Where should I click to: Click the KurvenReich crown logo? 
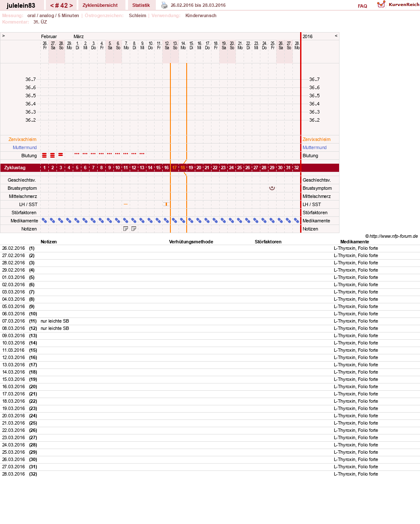coord(381,4)
